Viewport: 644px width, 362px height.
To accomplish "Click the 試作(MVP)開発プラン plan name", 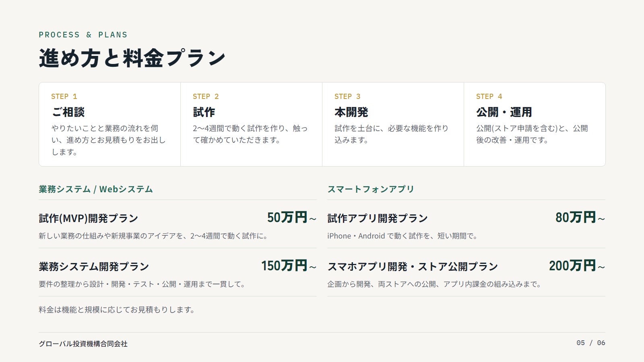I will (89, 218).
